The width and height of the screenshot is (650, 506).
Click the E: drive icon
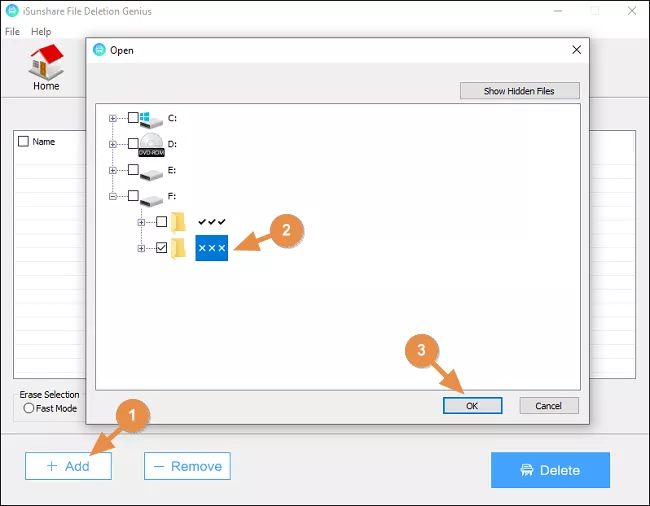151,170
